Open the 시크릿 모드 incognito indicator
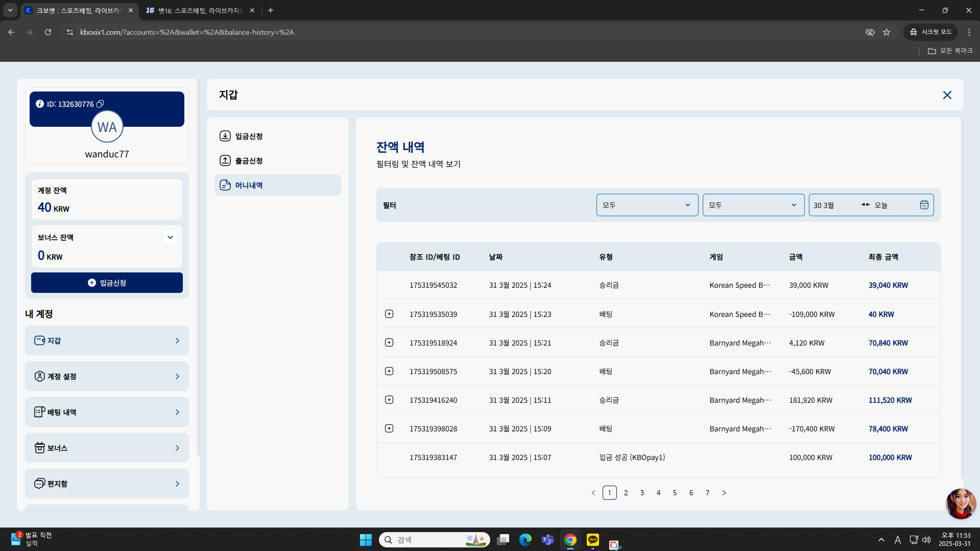Image resolution: width=980 pixels, height=551 pixels. point(930,32)
